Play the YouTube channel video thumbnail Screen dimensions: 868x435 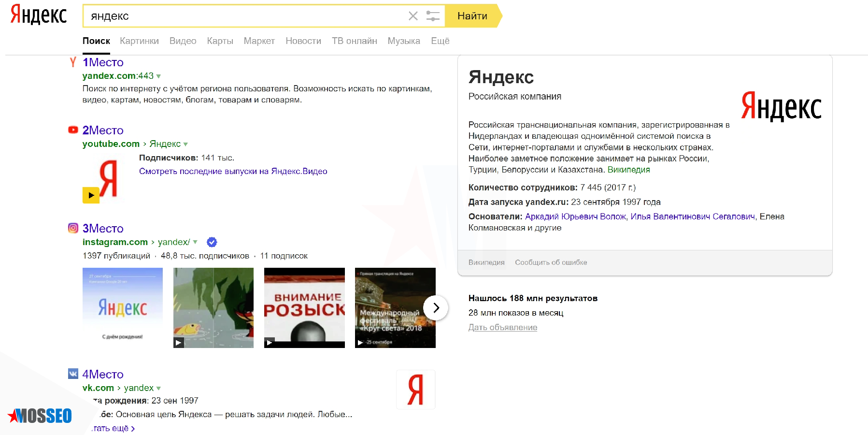pos(91,195)
